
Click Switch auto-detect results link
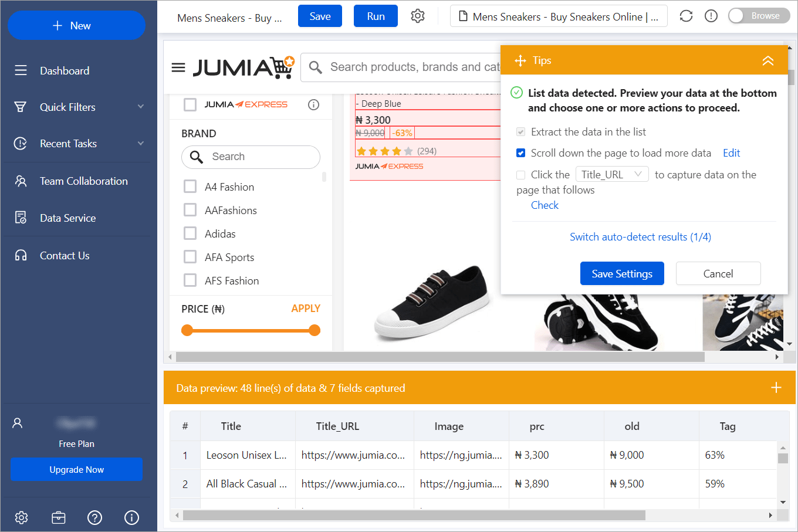point(640,237)
